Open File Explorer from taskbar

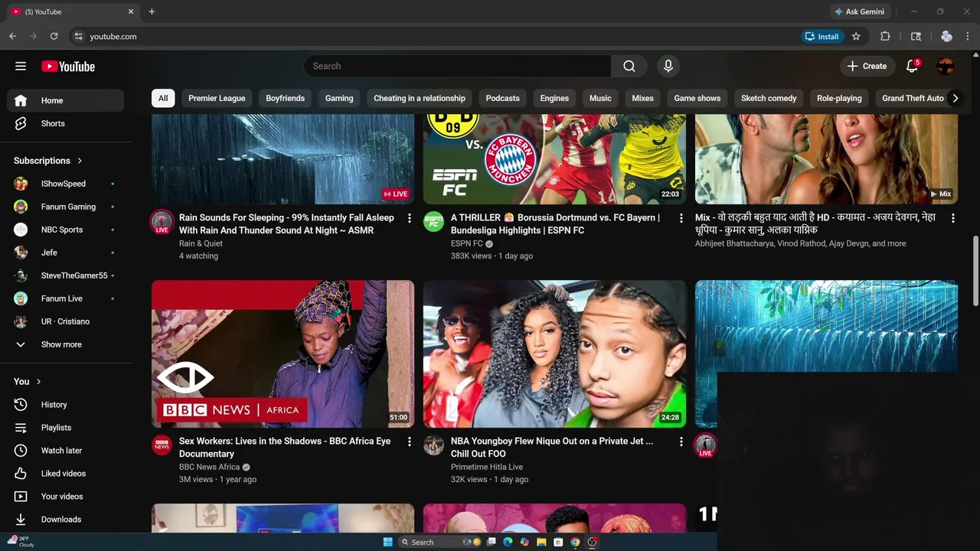click(541, 542)
